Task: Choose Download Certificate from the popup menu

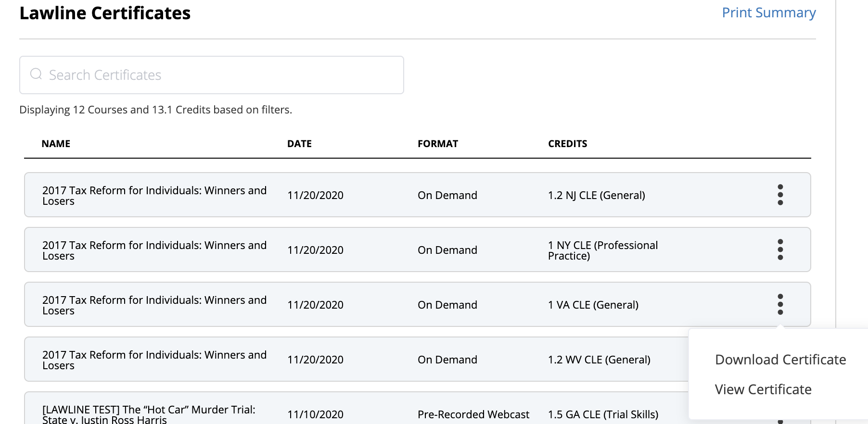Action: point(780,360)
